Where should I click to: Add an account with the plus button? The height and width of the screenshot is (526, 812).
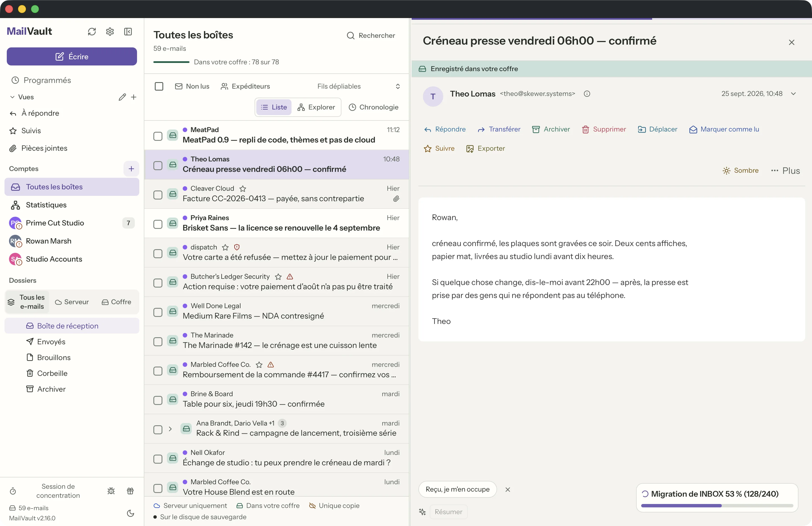pyautogui.click(x=131, y=169)
